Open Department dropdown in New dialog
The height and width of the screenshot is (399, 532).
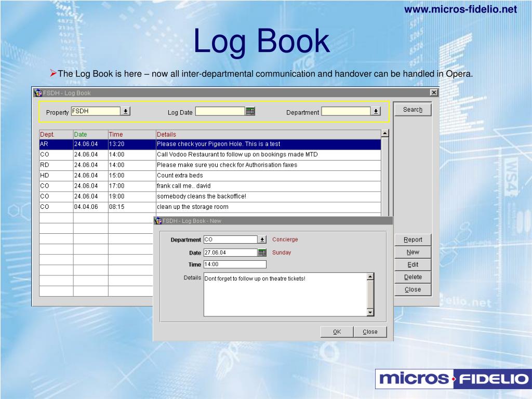click(x=262, y=240)
